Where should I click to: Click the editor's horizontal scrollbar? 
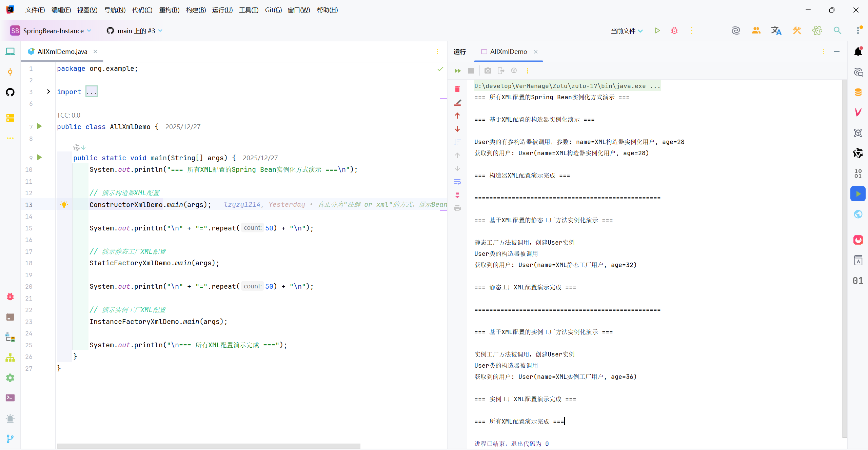208,446
